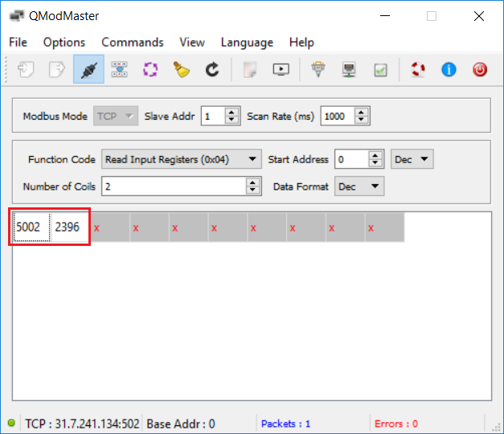Open the Start Address Dec base dropdown

tap(412, 159)
